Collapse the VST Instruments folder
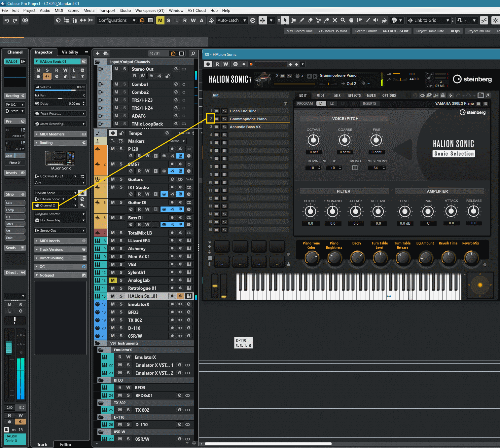This screenshot has height=448, width=500. [x=97, y=344]
